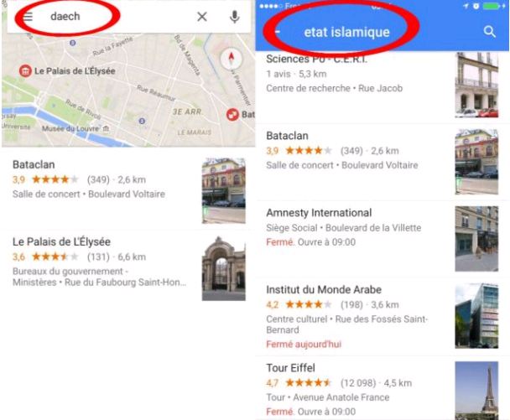Click the battery icon in status bar

[492, 6]
